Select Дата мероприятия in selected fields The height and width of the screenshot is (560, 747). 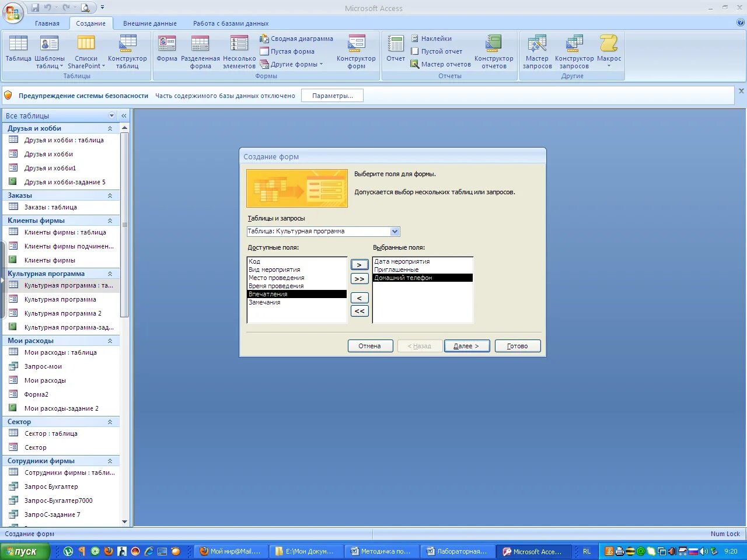(423, 261)
